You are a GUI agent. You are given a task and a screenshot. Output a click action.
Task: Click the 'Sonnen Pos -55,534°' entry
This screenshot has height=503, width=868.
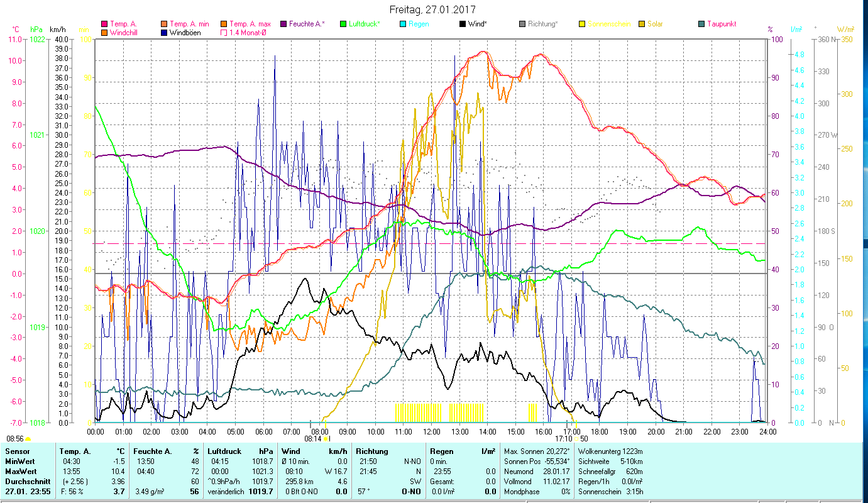[537, 462]
